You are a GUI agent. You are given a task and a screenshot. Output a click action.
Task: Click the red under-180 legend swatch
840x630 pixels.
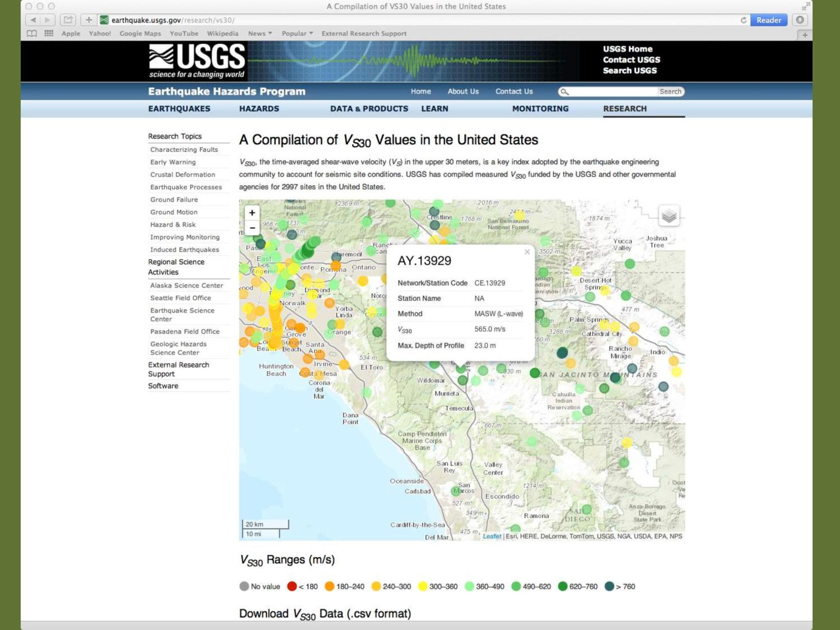tap(292, 586)
